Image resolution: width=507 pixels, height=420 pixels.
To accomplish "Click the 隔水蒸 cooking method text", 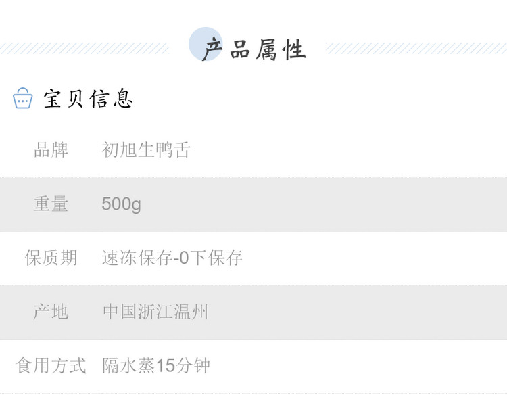I will point(128,366).
